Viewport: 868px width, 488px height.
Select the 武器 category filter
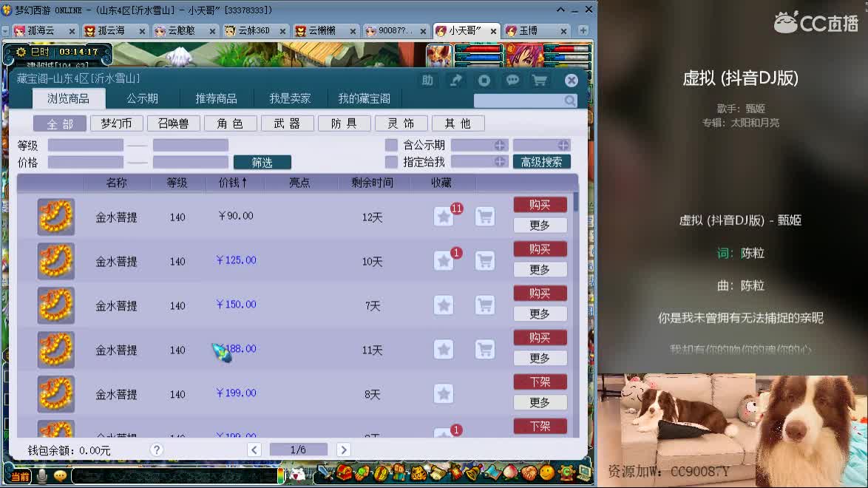point(288,123)
